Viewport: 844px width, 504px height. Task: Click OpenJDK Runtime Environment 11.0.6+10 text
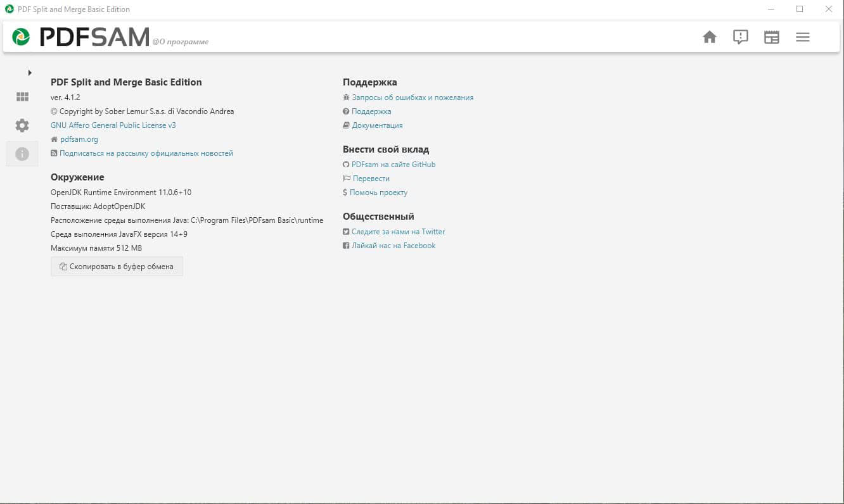[121, 192]
